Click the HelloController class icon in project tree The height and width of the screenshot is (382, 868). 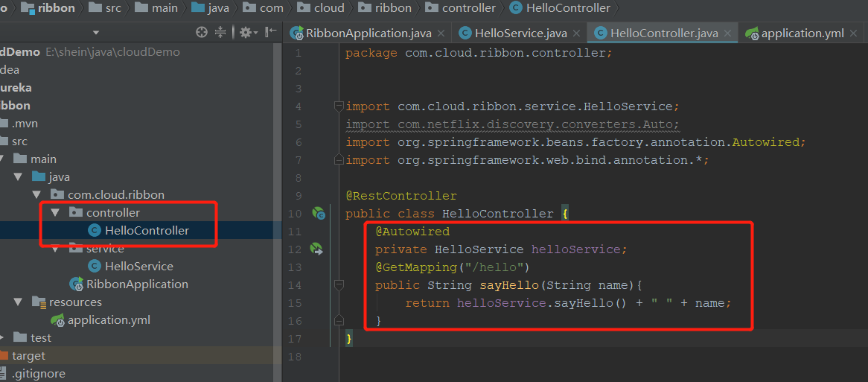[95, 231]
